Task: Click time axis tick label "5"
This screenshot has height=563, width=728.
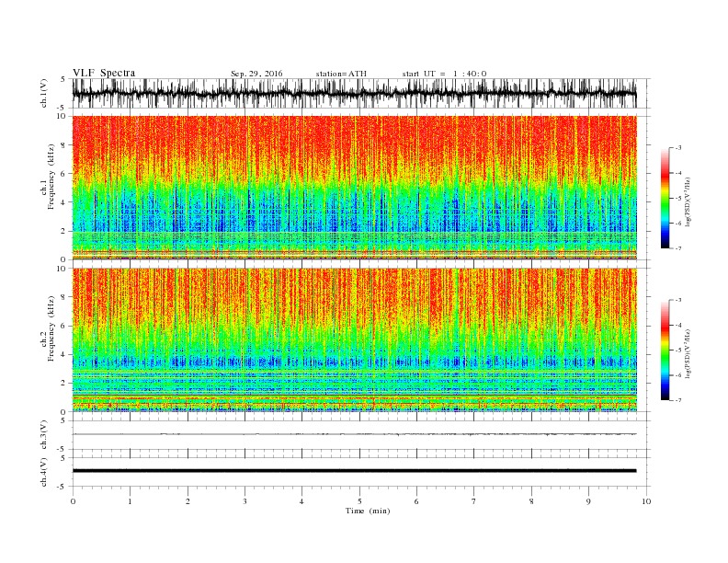Action: pos(359,501)
